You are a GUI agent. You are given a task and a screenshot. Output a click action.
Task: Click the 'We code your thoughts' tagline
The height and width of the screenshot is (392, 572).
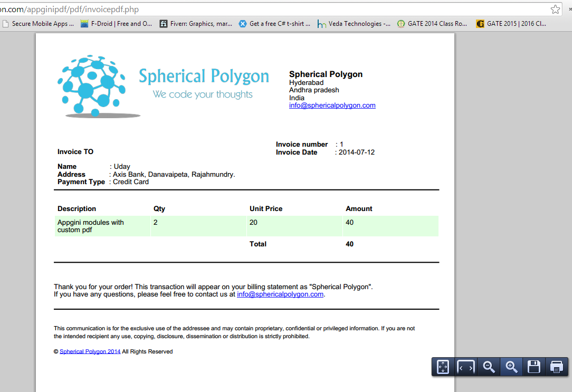click(203, 94)
